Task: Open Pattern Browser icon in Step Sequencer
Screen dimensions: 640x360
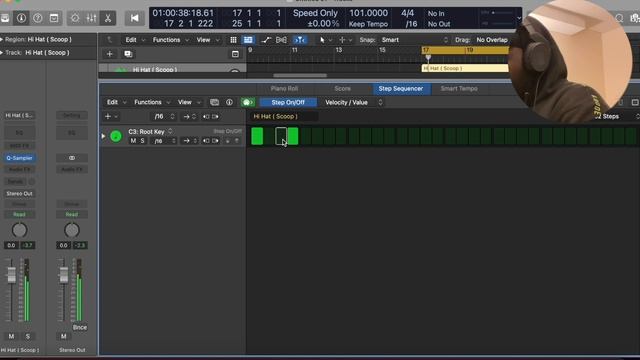Action: pos(214,102)
